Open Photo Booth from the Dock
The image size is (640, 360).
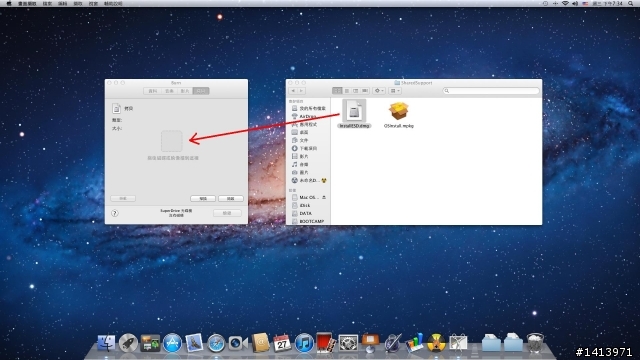point(326,343)
